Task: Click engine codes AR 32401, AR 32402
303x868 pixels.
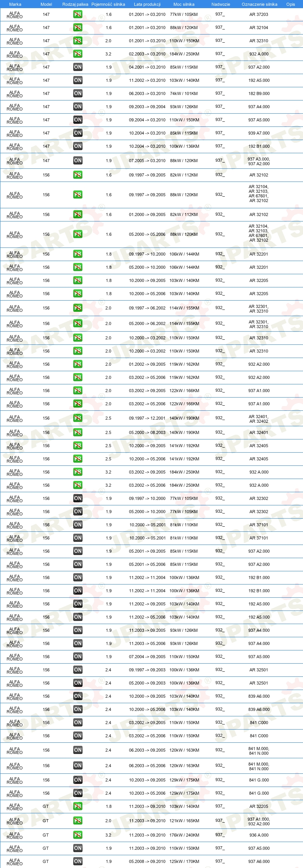Action: [x=259, y=419]
